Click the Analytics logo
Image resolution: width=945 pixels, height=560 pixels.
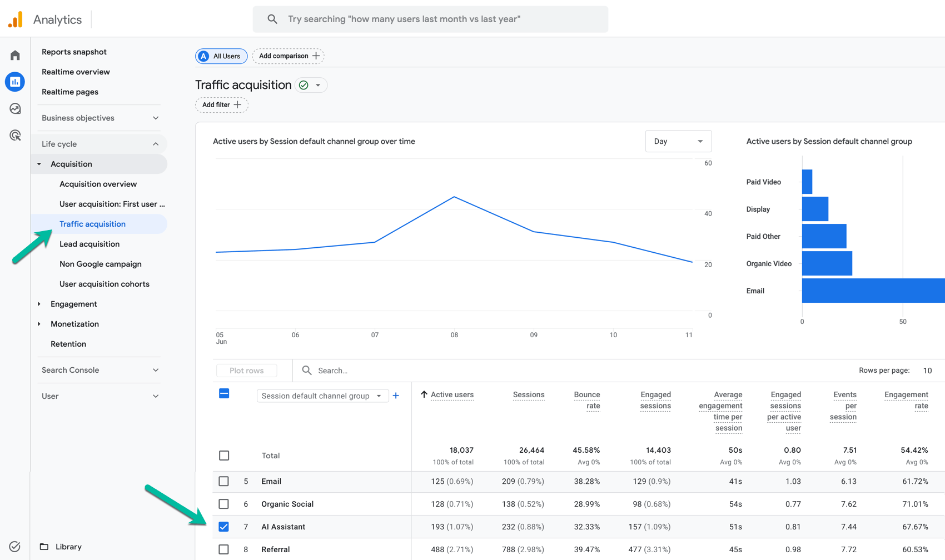[16, 19]
